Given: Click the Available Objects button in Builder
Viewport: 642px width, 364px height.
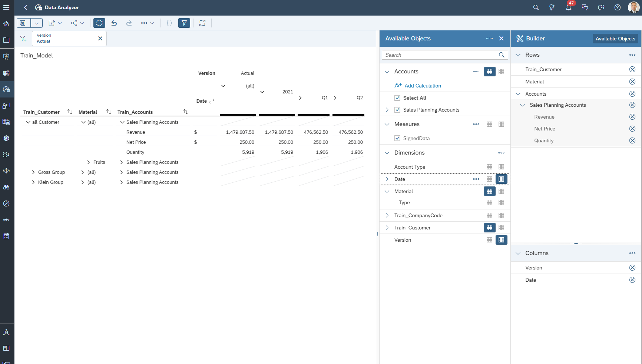Looking at the screenshot, I should 615,39.
